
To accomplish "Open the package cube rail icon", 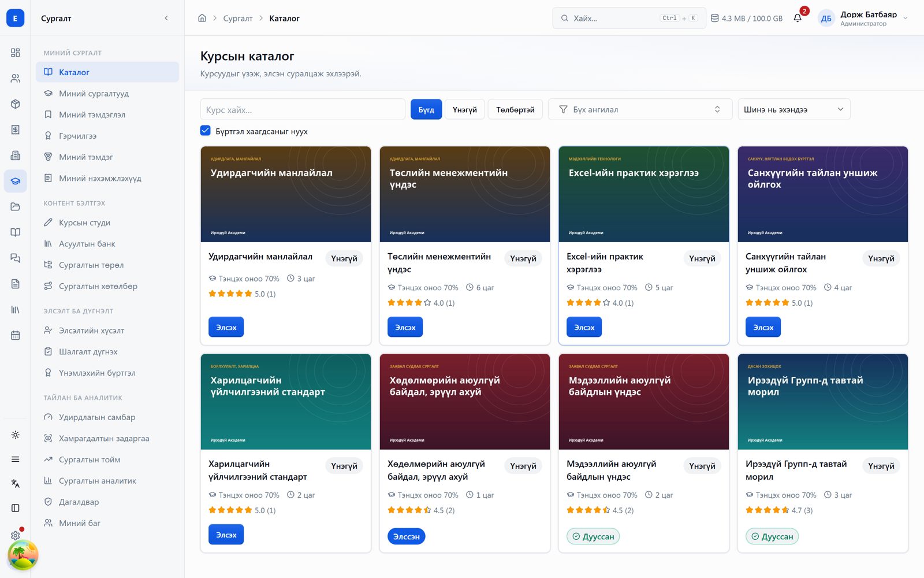I will 16,104.
